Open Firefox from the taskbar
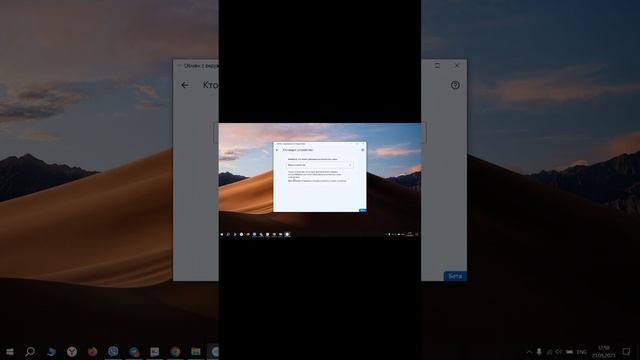This screenshot has width=640, height=360. coord(93,351)
